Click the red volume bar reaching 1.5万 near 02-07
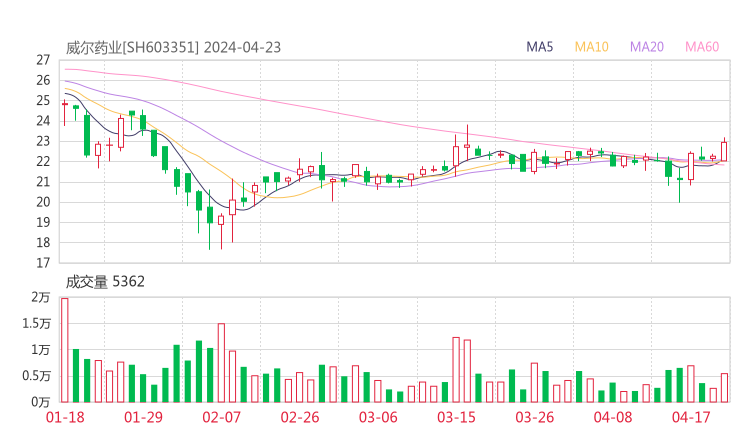The height and width of the screenshot is (440, 740). click(x=221, y=363)
